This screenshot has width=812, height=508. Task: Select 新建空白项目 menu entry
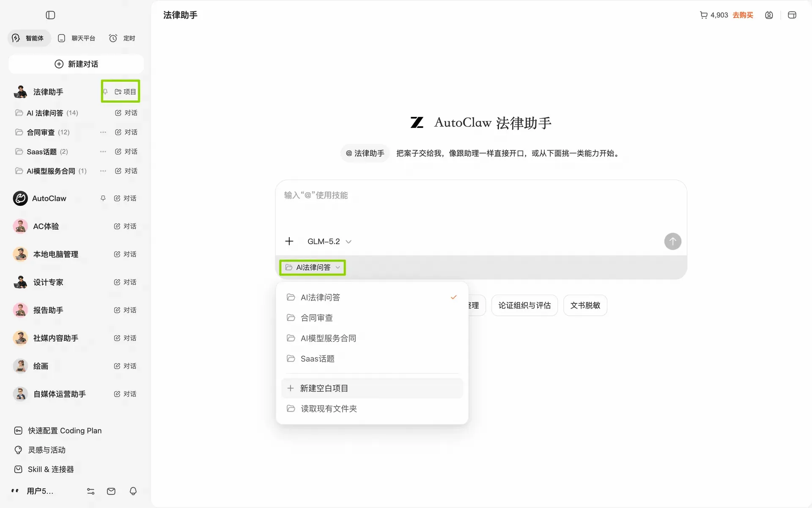(x=372, y=388)
